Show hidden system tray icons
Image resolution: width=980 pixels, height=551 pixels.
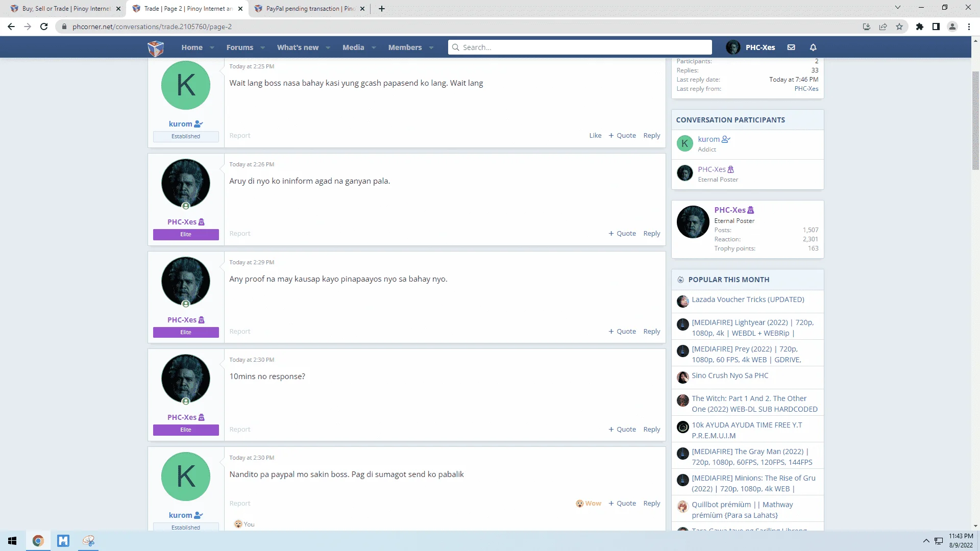point(926,541)
